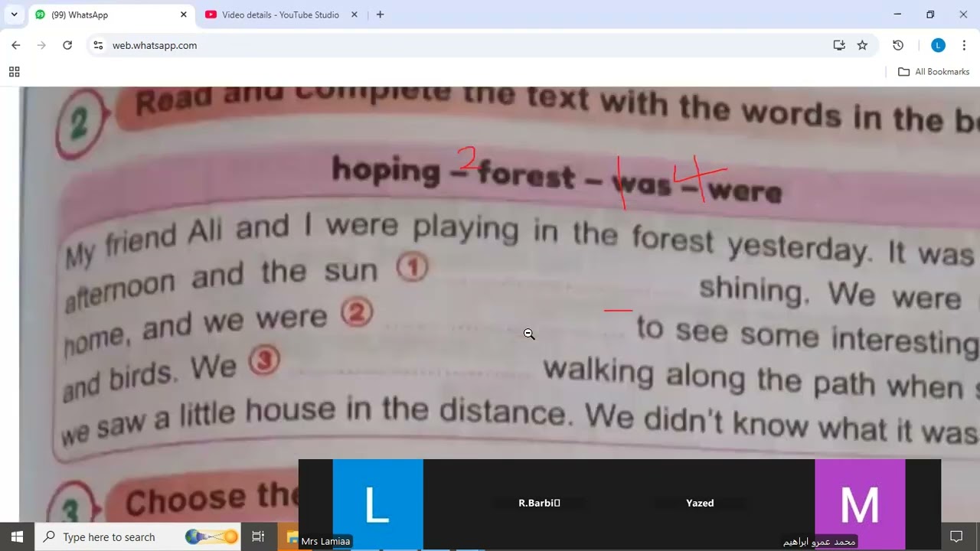
Task: Select Mrs Lamiaa's blue L participant tile
Action: coord(377,503)
